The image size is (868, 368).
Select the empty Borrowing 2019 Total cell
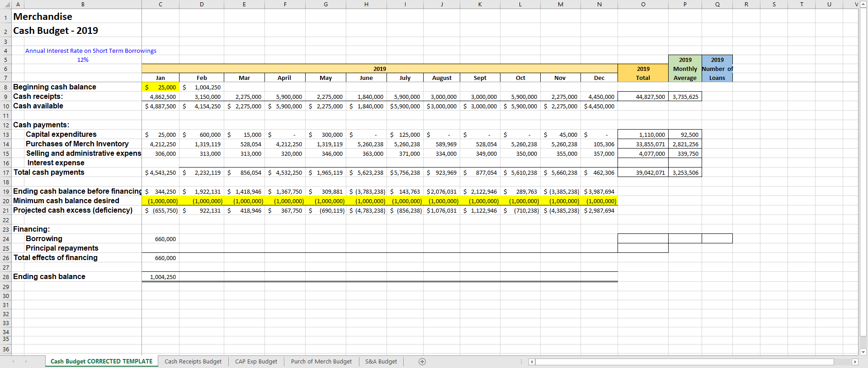click(643, 238)
